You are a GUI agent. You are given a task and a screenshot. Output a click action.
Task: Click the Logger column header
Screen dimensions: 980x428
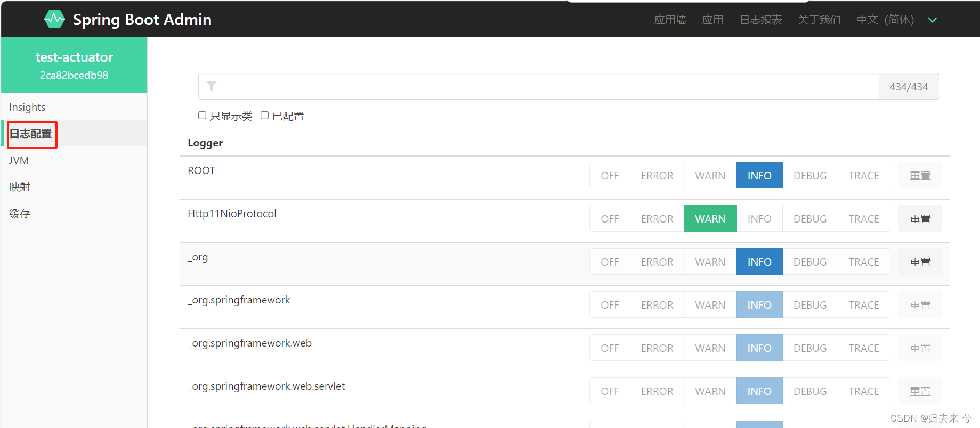click(x=205, y=143)
